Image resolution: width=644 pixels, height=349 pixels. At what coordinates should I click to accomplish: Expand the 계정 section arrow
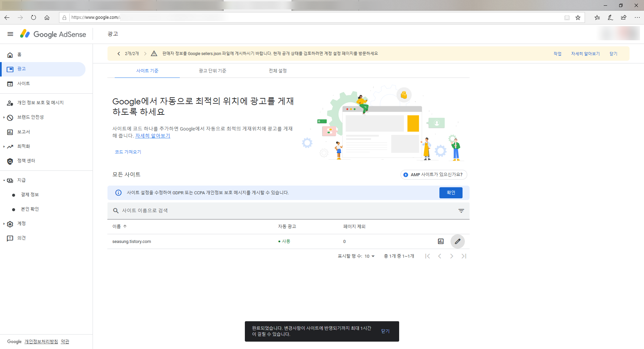4,224
